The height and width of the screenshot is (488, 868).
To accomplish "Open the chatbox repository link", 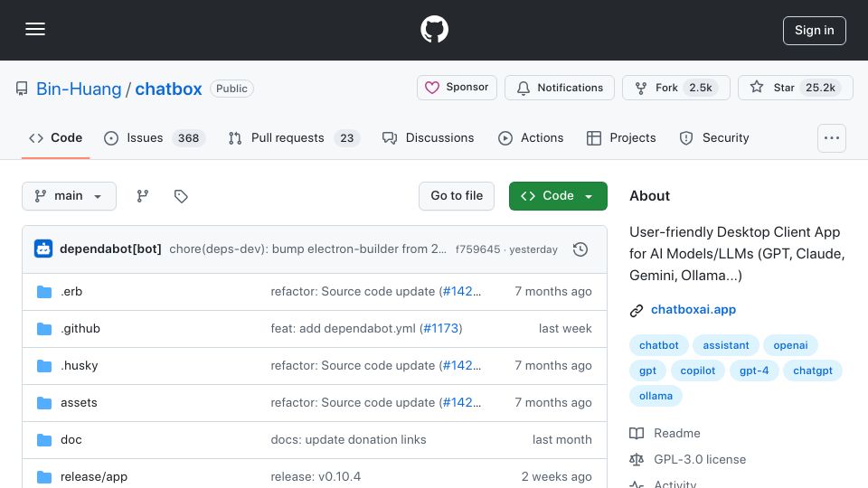I will pyautogui.click(x=168, y=89).
